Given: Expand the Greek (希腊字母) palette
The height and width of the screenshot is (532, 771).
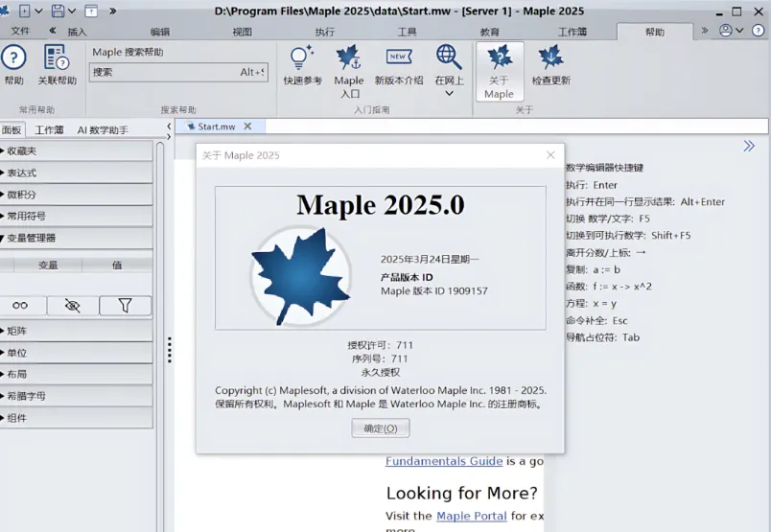Looking at the screenshot, I should (76, 396).
